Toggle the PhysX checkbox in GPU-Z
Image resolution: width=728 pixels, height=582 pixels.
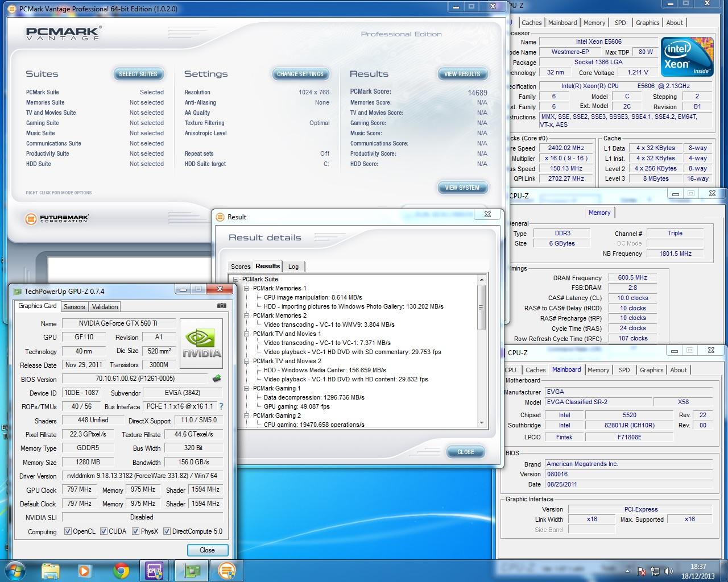tap(135, 531)
